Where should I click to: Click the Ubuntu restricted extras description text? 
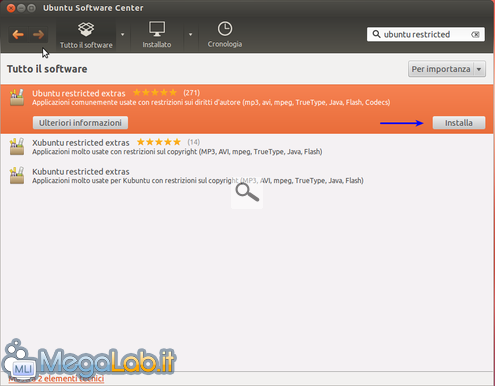click(x=211, y=102)
